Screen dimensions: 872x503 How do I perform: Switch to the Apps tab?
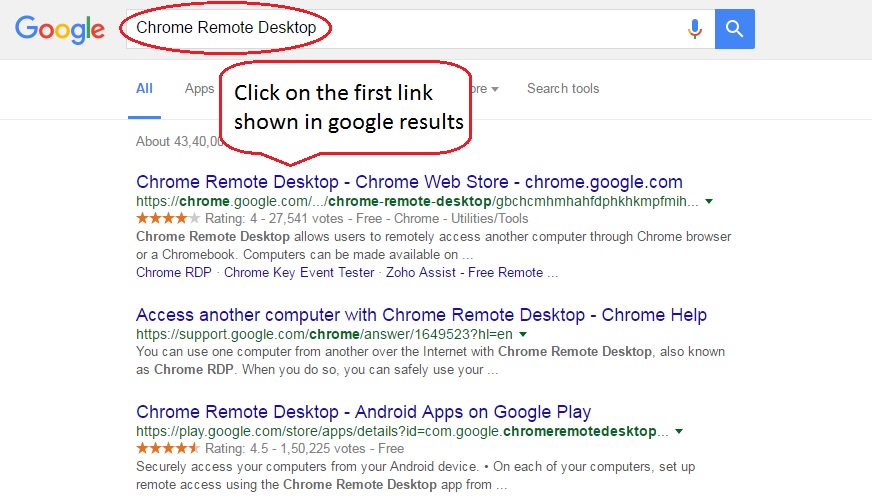click(199, 88)
